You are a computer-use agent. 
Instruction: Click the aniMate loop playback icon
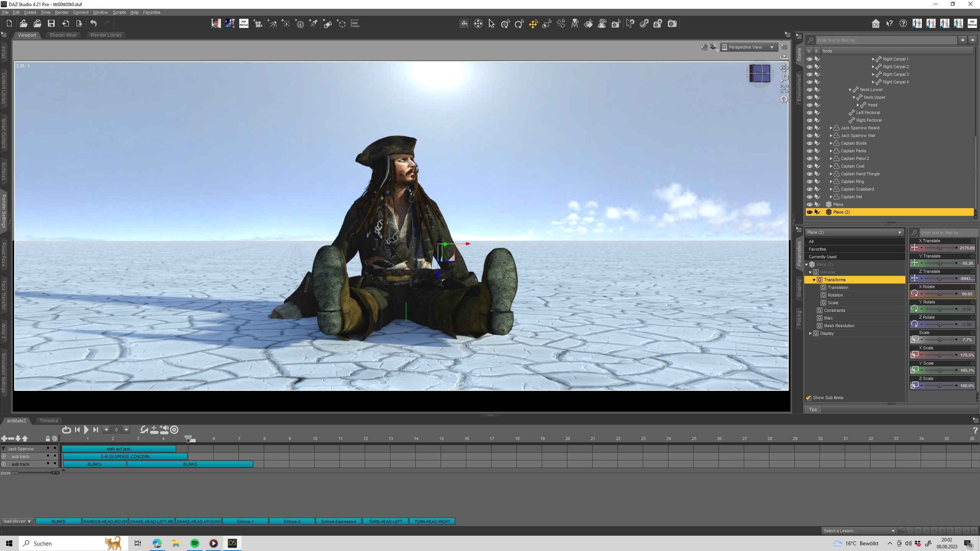[66, 430]
